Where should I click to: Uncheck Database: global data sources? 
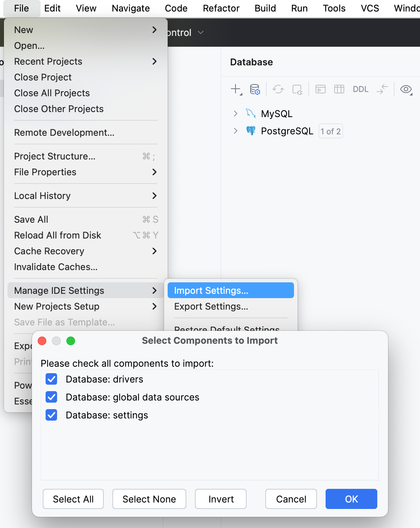point(51,397)
